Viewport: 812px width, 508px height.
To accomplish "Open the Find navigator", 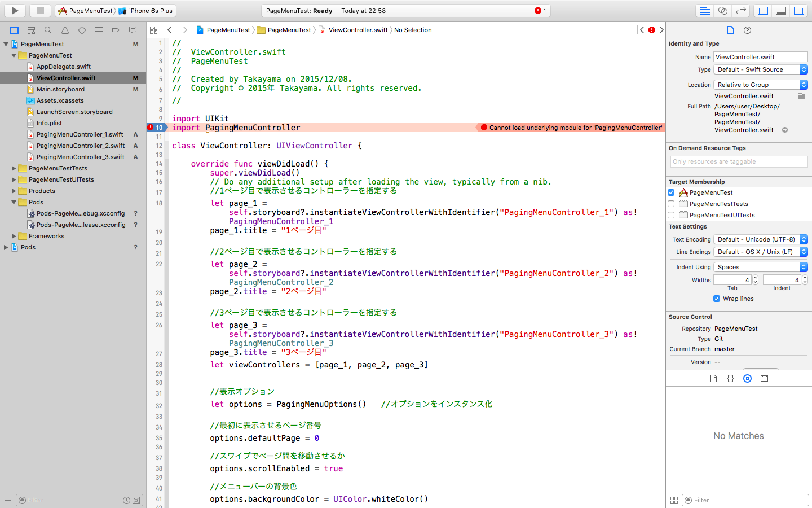I will click(x=48, y=30).
